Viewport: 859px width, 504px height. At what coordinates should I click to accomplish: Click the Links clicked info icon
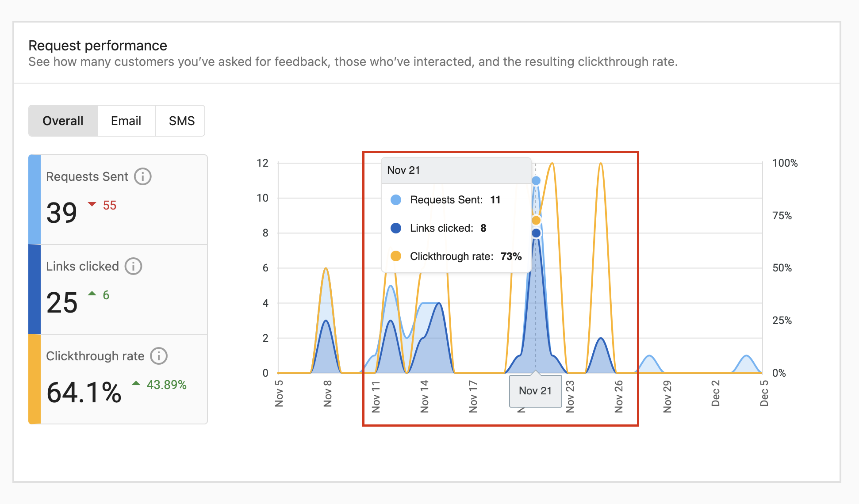133,266
